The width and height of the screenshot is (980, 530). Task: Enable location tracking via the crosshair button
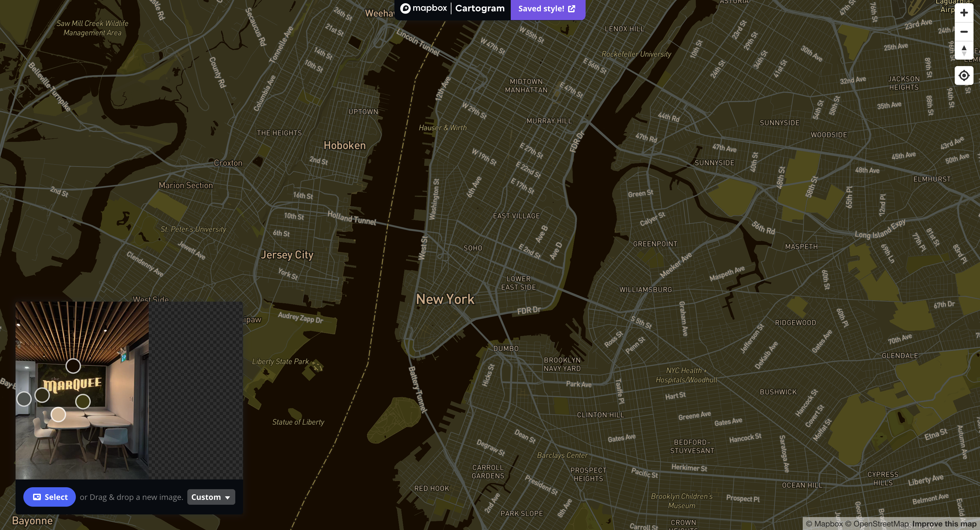[964, 75]
